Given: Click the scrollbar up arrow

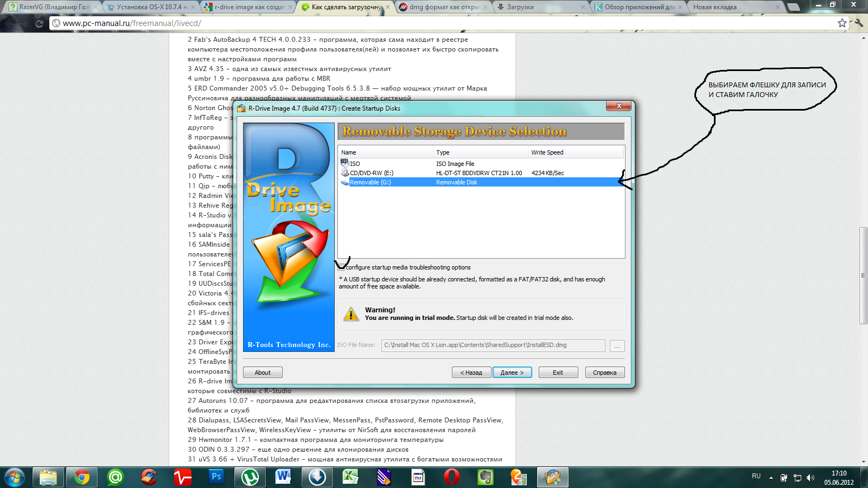Looking at the screenshot, I should coord(863,38).
